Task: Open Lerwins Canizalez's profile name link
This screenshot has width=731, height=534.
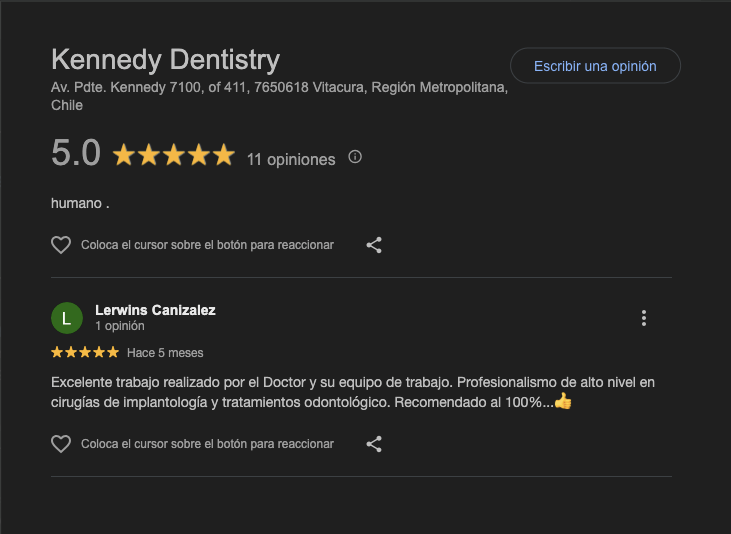Action: 155,310
